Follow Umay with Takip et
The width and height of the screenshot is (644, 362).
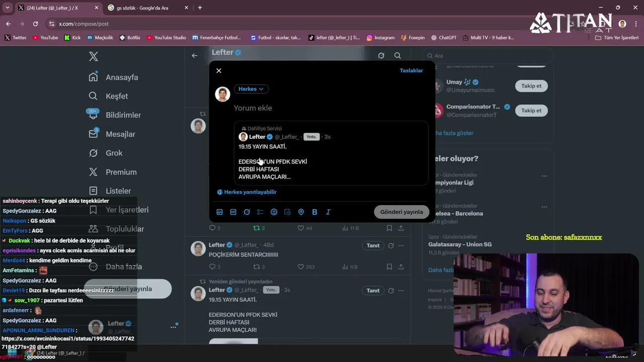point(531,86)
